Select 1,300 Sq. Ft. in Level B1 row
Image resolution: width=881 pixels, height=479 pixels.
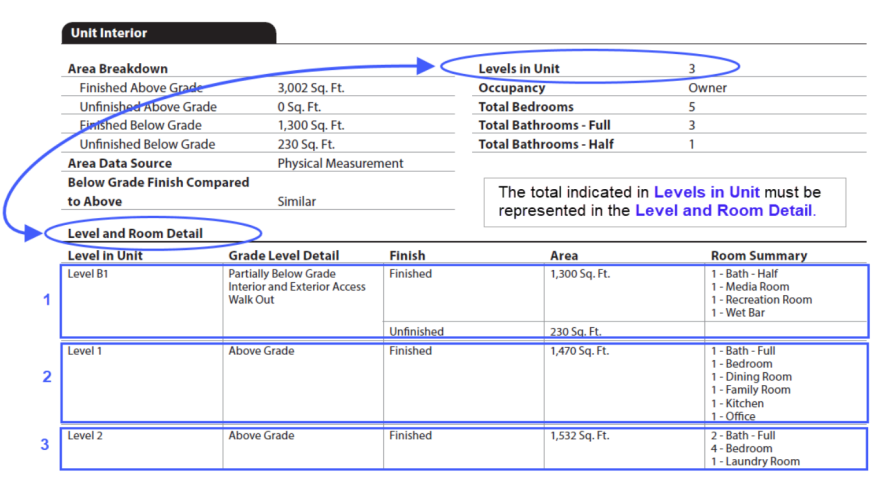coord(580,273)
